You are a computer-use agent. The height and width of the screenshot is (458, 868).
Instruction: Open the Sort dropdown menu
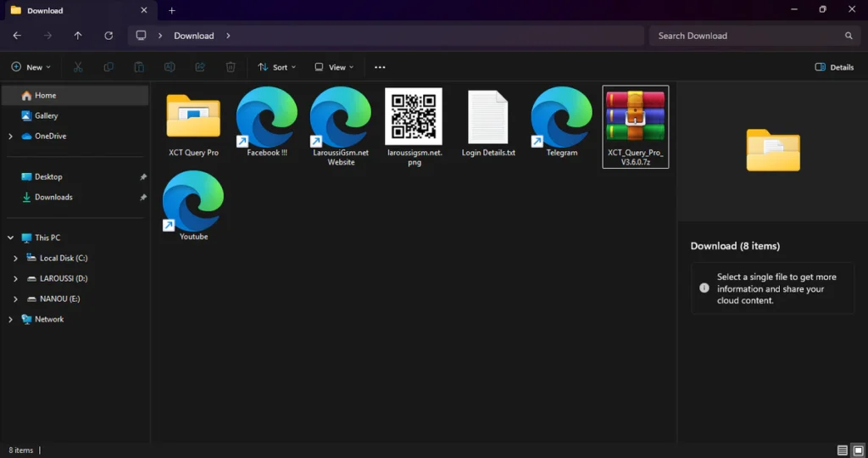276,67
